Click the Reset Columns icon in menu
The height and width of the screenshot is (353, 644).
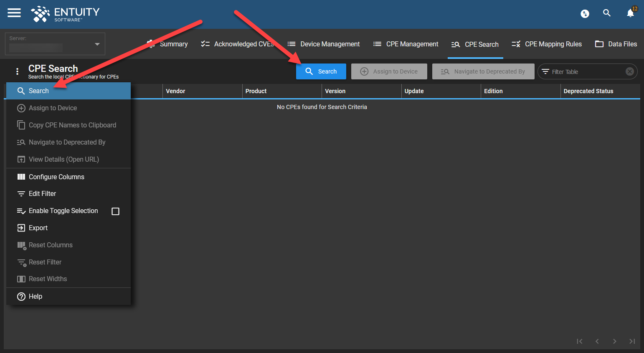[x=22, y=246]
